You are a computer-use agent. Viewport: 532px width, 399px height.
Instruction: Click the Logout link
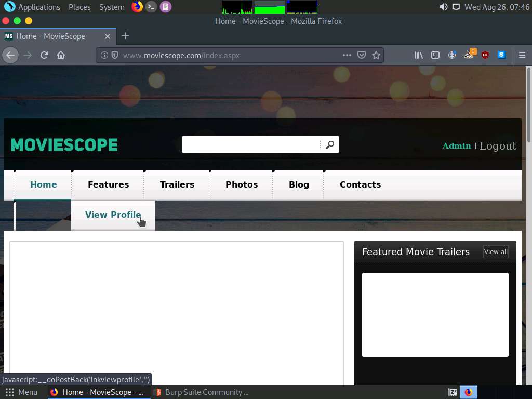point(498,146)
